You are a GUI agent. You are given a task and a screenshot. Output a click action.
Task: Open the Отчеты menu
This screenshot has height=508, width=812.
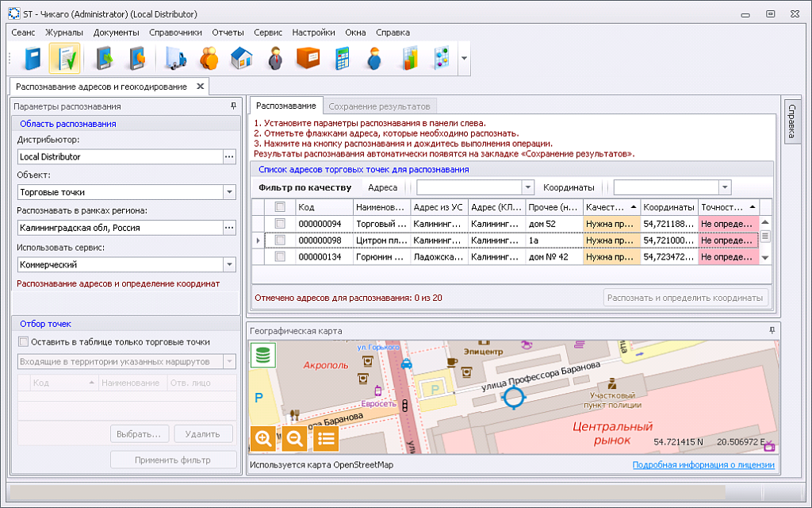click(x=228, y=32)
